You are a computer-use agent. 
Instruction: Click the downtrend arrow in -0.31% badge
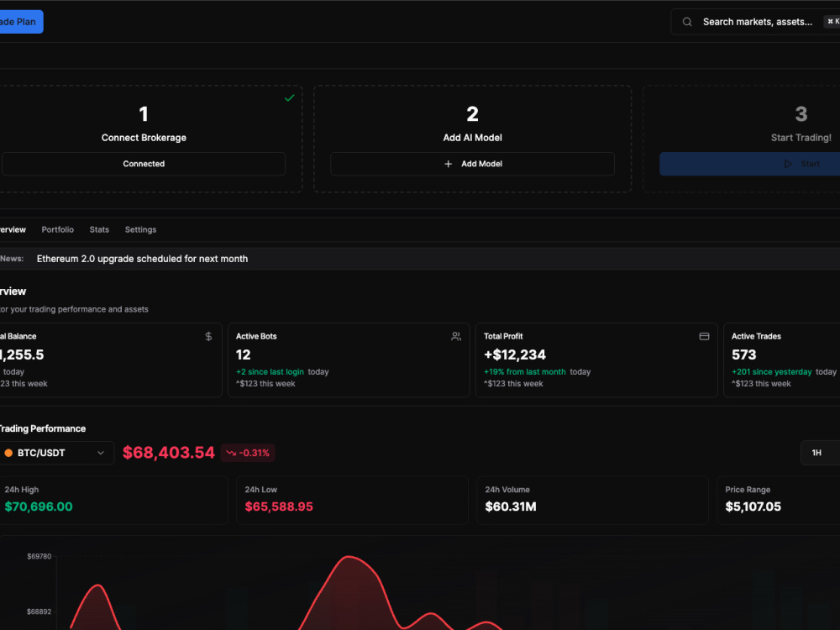[x=231, y=454]
